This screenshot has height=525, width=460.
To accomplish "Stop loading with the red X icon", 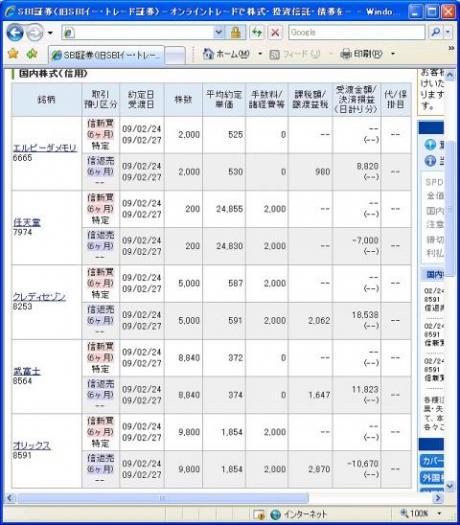I will pyautogui.click(x=275, y=32).
